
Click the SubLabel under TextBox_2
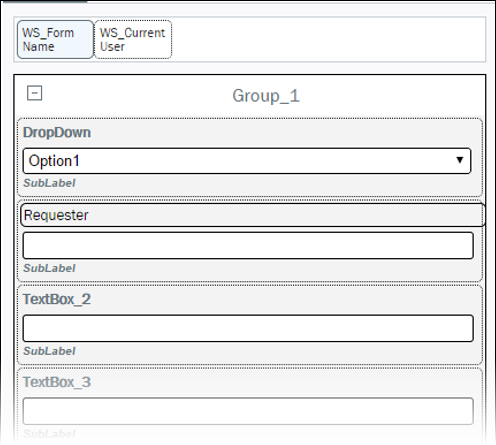(x=49, y=351)
